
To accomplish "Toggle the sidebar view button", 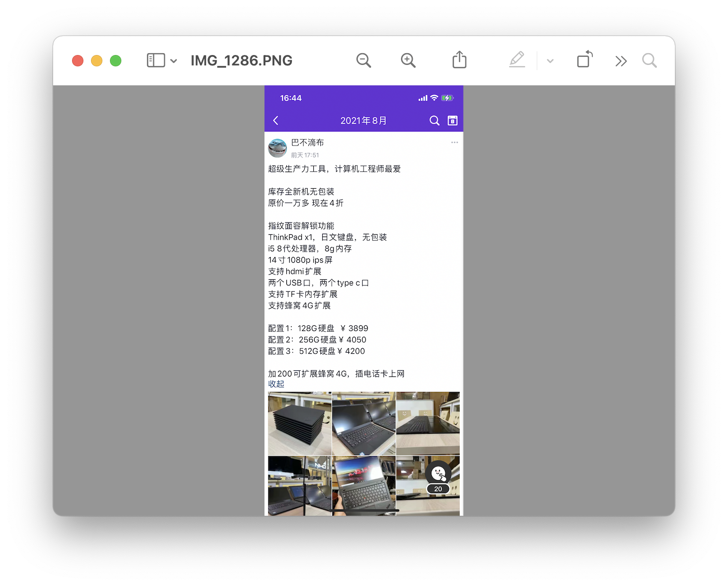I will [x=156, y=61].
